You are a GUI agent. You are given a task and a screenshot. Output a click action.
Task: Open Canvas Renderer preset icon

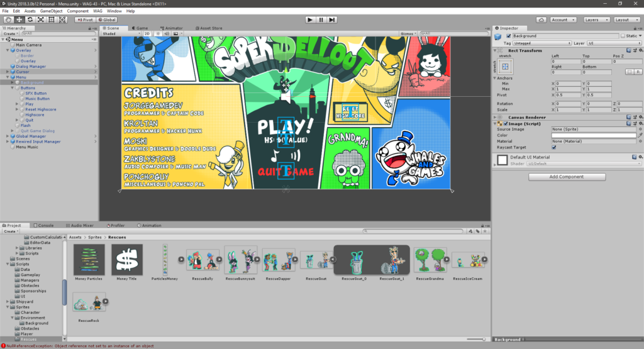(634, 118)
